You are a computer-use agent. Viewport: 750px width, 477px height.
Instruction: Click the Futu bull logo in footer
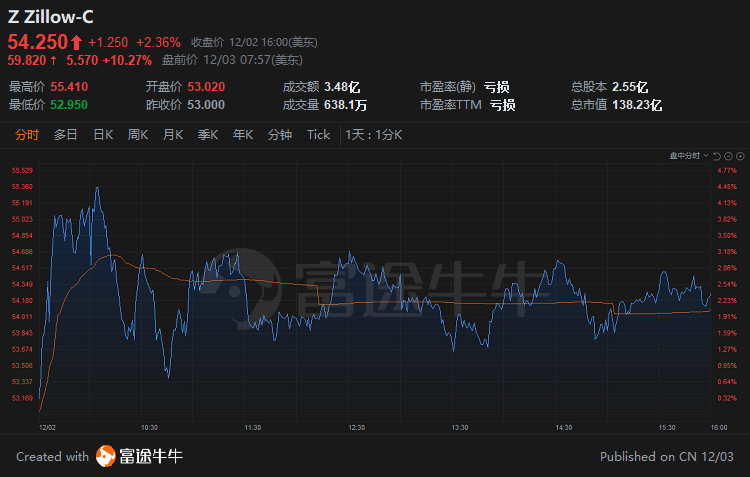pyautogui.click(x=106, y=456)
